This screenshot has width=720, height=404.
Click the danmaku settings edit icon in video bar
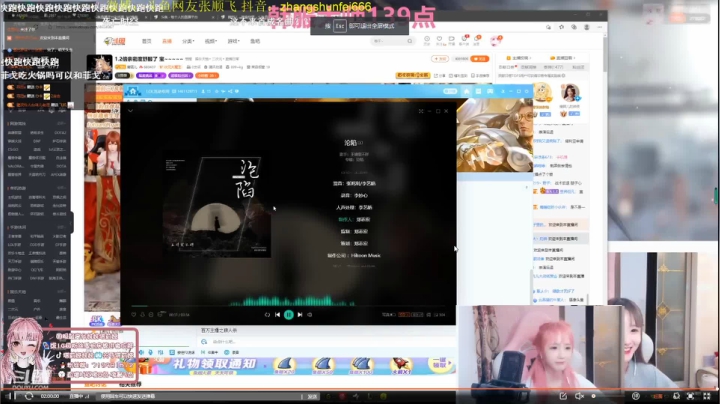coord(563,396)
